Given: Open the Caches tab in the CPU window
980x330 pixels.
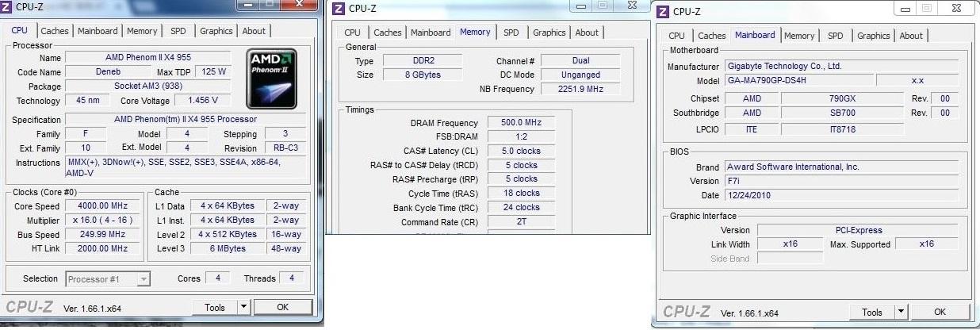Looking at the screenshot, I should click(55, 31).
